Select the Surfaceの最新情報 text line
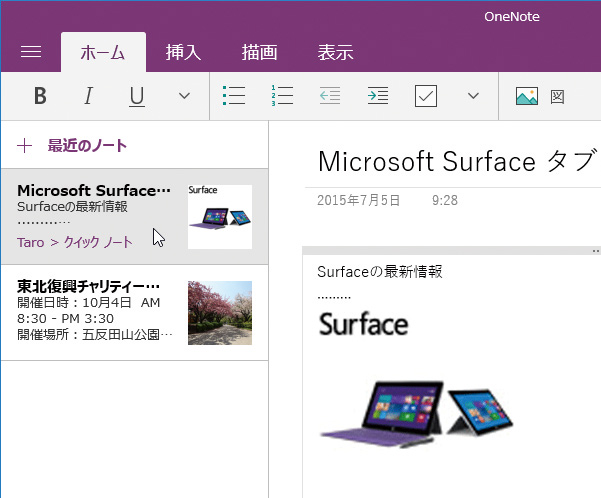 tap(380, 272)
